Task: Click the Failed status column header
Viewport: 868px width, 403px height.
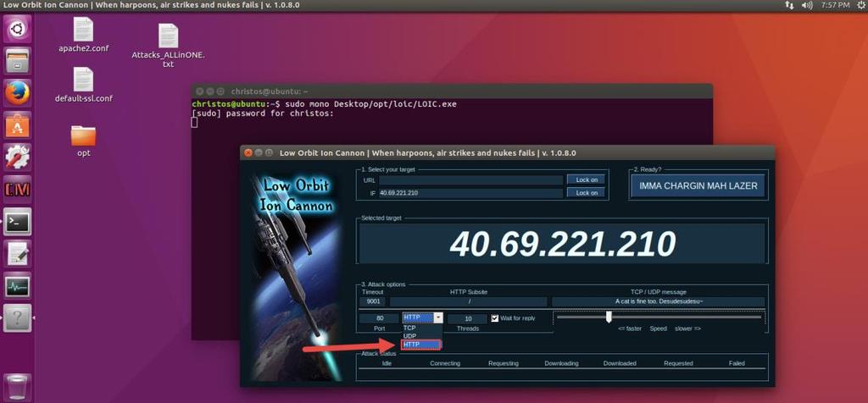Action: 737,364
